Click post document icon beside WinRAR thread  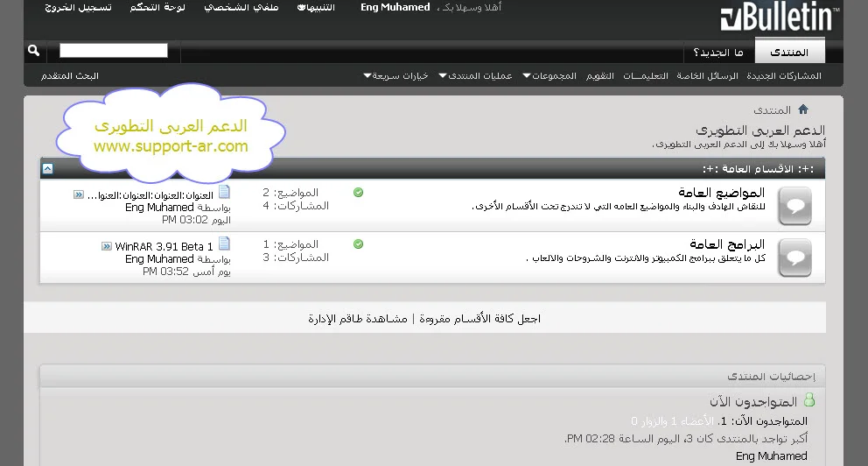coord(224,244)
